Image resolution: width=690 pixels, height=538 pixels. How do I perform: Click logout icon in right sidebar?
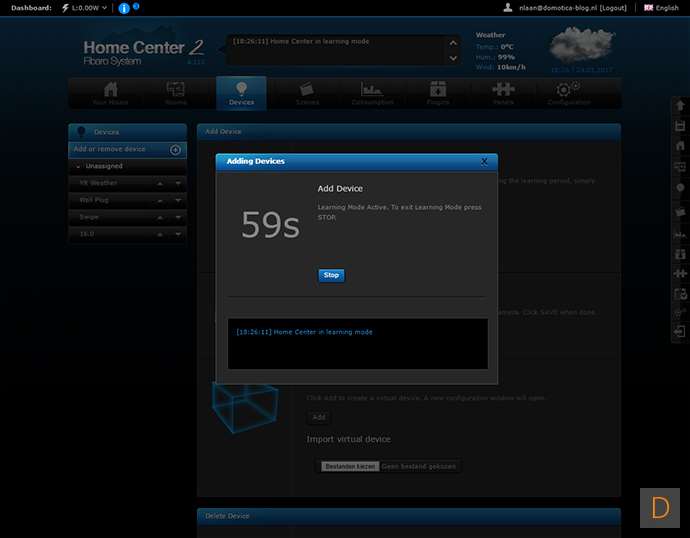[680, 331]
